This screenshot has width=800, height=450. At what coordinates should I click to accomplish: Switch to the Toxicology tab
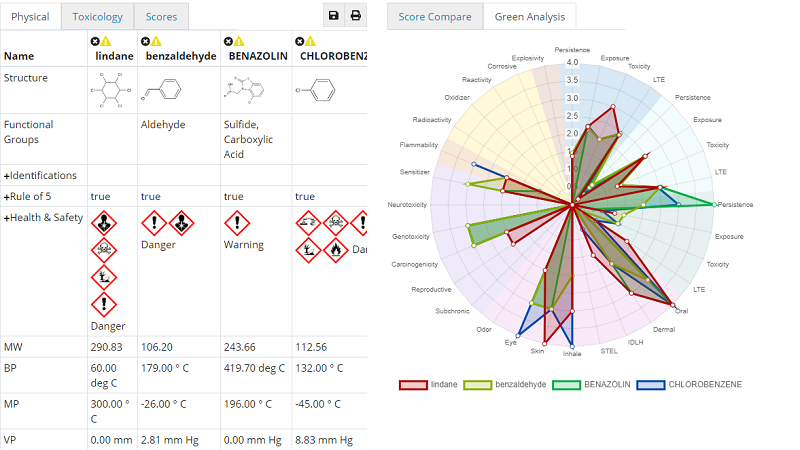click(x=98, y=16)
